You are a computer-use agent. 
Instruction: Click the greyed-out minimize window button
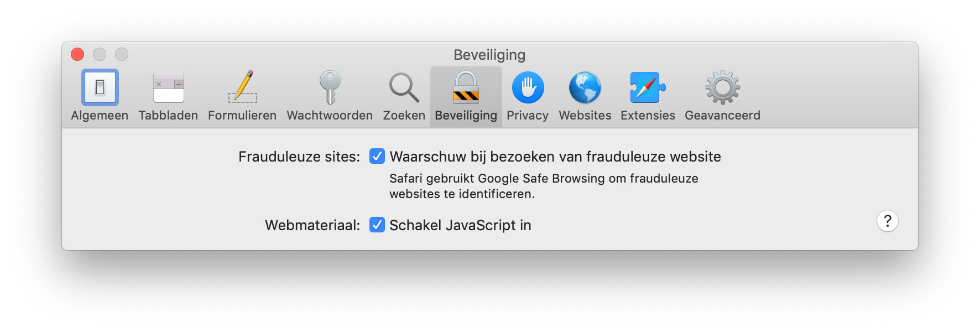(x=100, y=54)
